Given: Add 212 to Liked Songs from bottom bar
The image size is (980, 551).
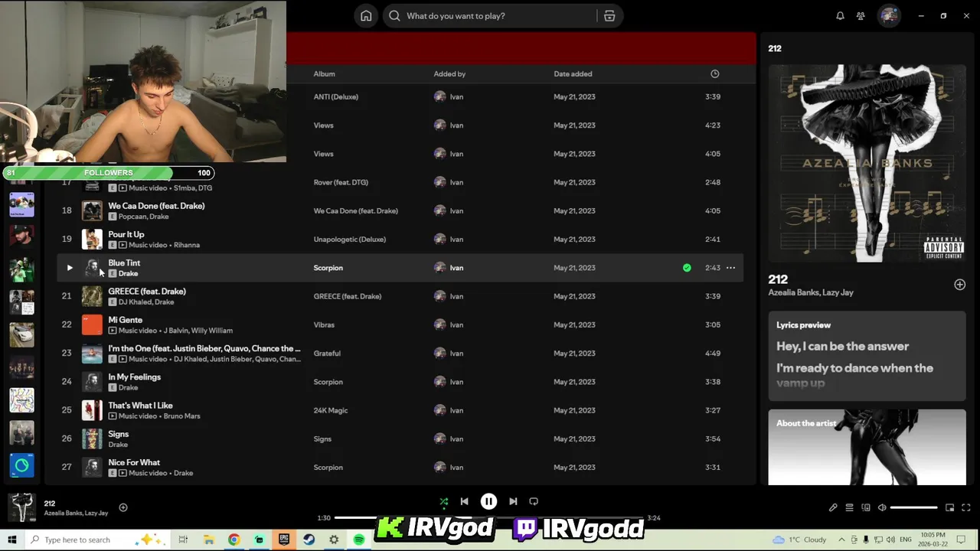Looking at the screenshot, I should pos(122,507).
